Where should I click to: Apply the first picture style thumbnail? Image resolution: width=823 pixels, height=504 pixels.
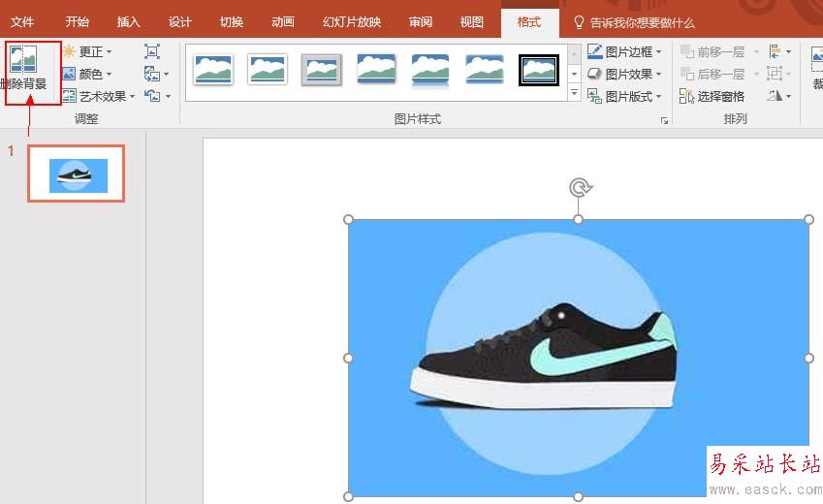212,70
